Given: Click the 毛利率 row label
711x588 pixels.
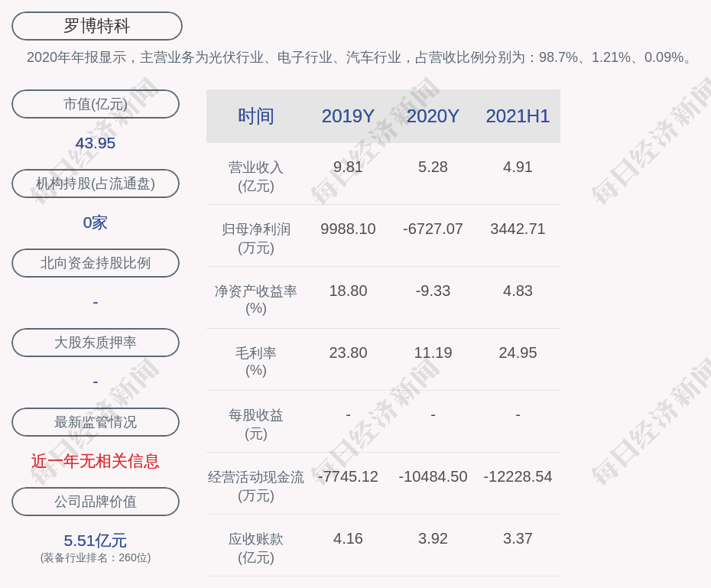Looking at the screenshot, I should [x=255, y=361].
